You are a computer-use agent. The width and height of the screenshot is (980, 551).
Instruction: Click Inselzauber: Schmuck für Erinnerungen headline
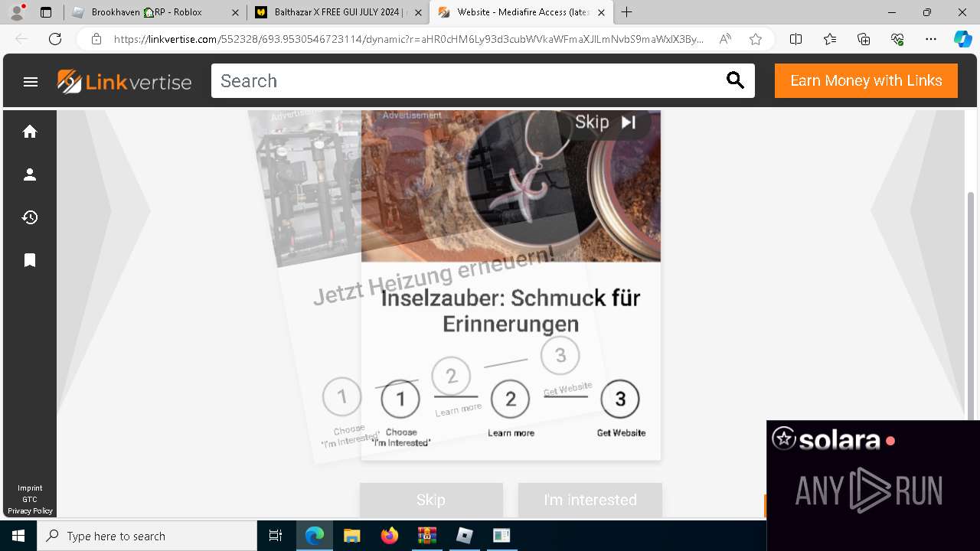point(511,311)
